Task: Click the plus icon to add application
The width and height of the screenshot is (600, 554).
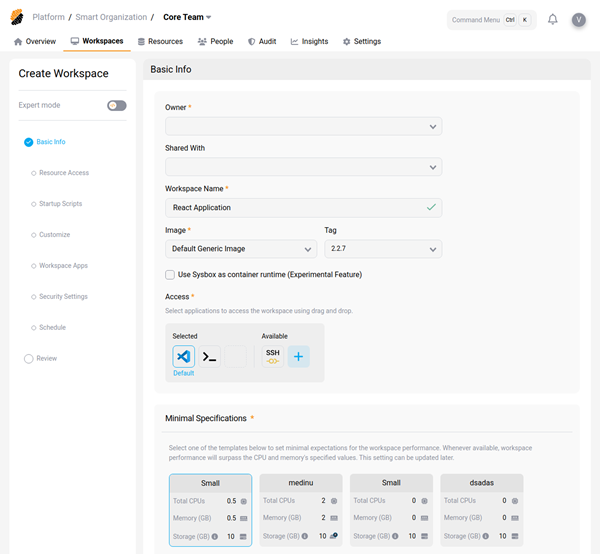Action: (x=299, y=356)
